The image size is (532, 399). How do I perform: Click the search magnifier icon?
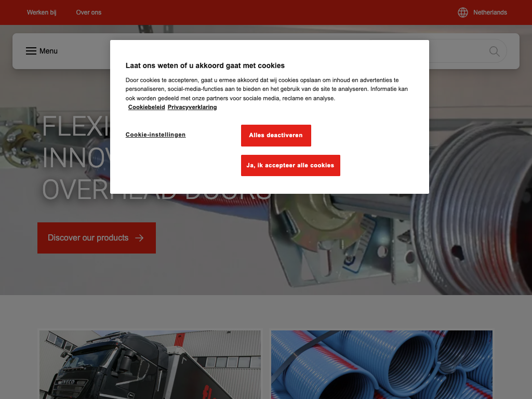[495, 51]
